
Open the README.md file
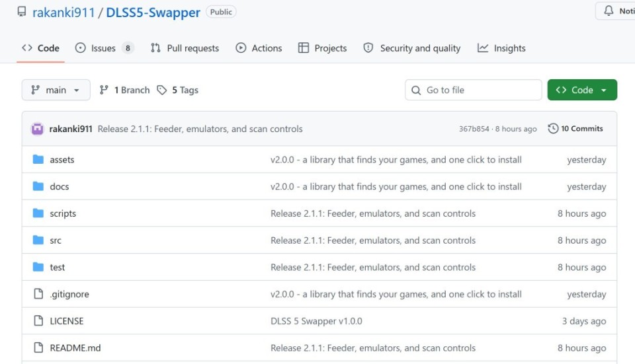coord(75,348)
